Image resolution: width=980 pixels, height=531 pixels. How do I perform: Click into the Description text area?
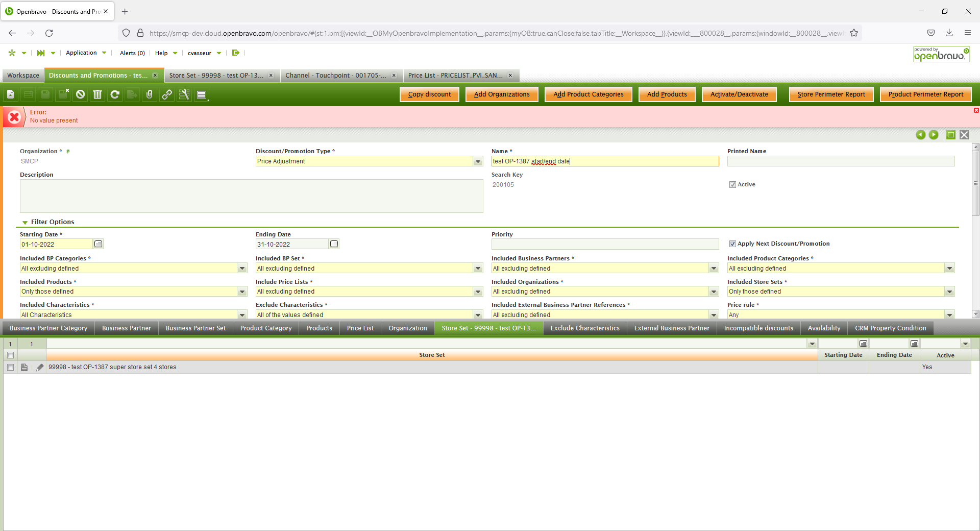(251, 196)
